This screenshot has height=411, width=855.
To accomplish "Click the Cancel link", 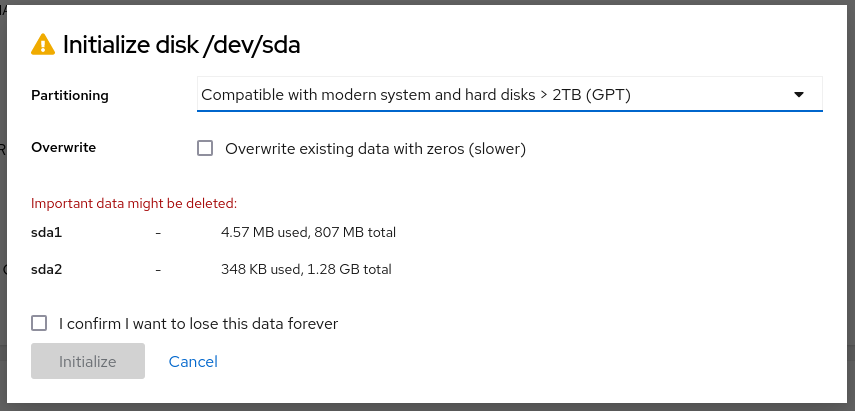I will [193, 361].
